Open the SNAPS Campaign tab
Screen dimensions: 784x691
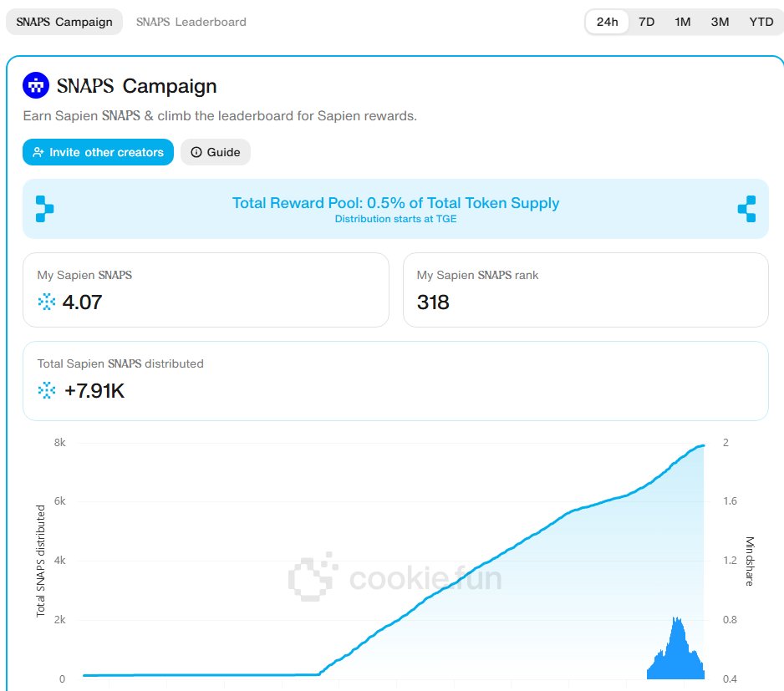[x=64, y=22]
